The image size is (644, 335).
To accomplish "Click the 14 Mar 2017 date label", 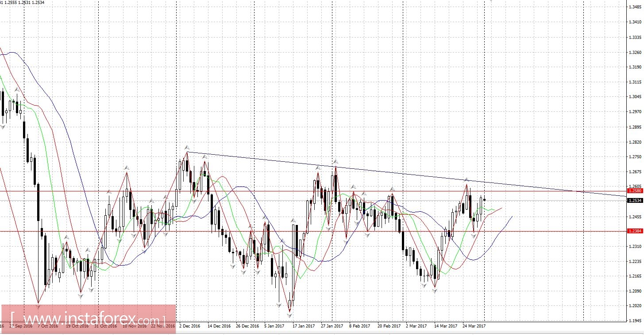I will [x=446, y=326].
